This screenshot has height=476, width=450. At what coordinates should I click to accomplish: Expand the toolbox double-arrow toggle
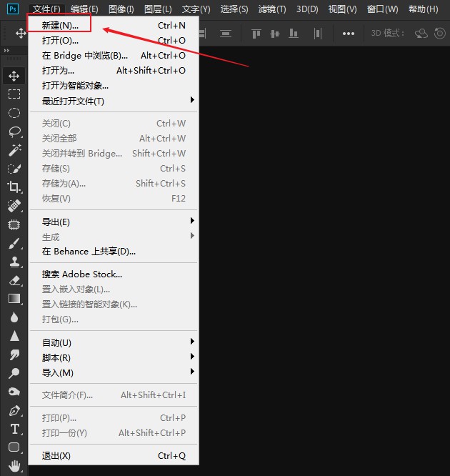tap(6, 51)
